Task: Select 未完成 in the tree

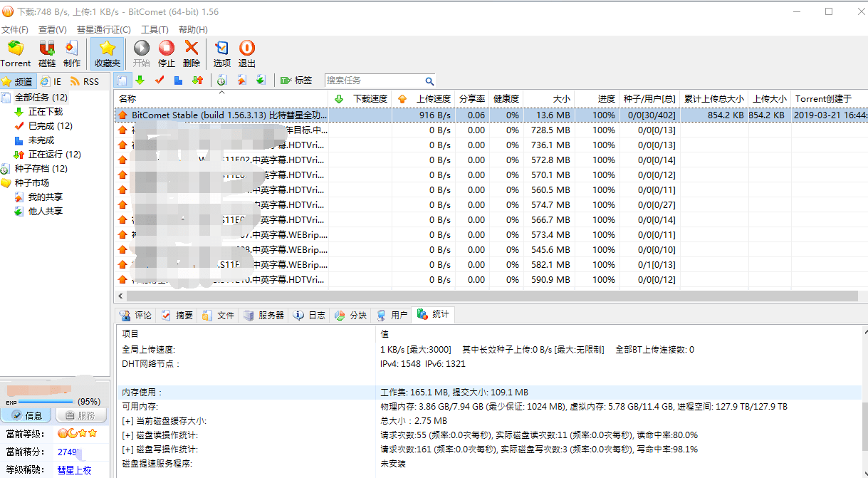Action: (x=41, y=140)
